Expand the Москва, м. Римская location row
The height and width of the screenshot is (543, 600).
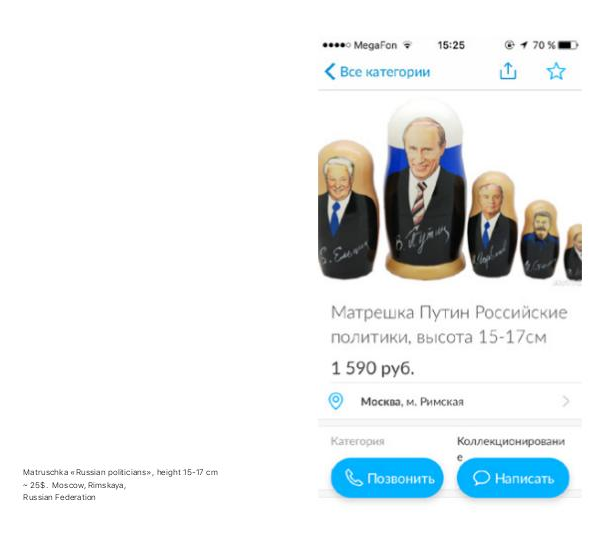450,401
